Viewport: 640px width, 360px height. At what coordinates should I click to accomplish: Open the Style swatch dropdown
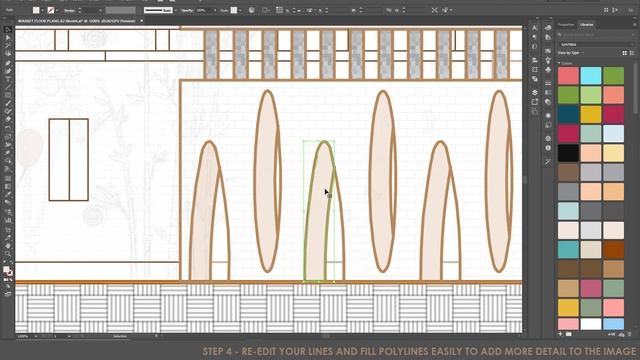pyautogui.click(x=240, y=10)
